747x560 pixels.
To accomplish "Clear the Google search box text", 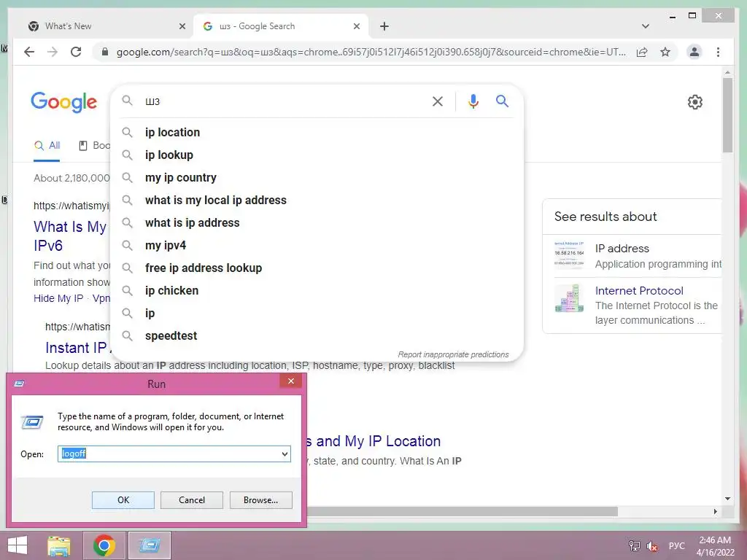I will (x=438, y=101).
